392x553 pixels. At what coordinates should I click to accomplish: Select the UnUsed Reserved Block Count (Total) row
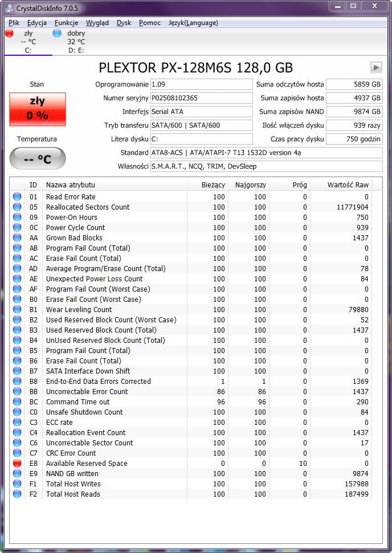click(191, 341)
